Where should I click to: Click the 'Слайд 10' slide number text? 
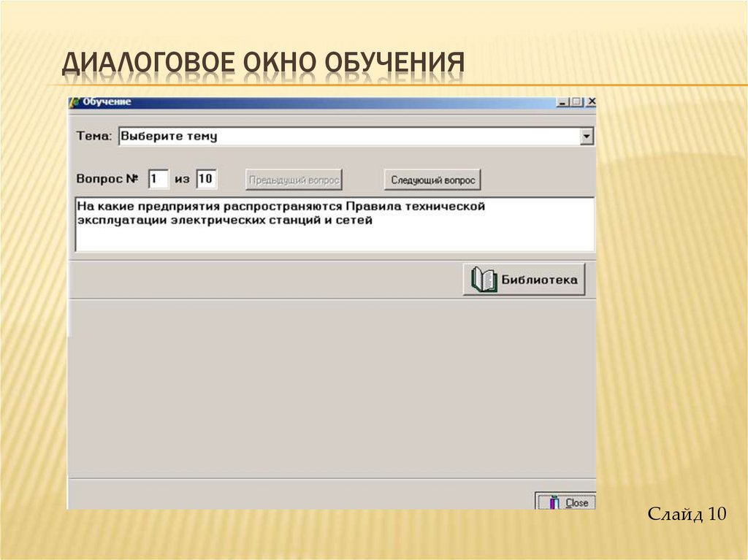tap(687, 514)
